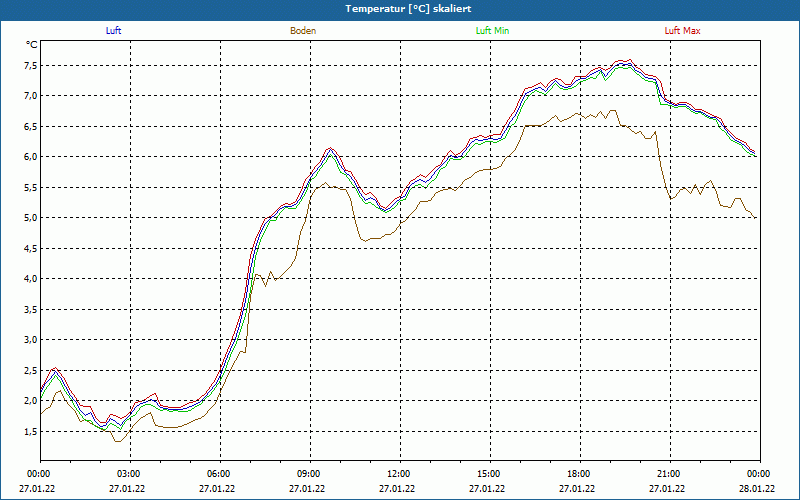The width and height of the screenshot is (800, 500).
Task: Click the 28.01.22 date label
Action: [x=759, y=488]
